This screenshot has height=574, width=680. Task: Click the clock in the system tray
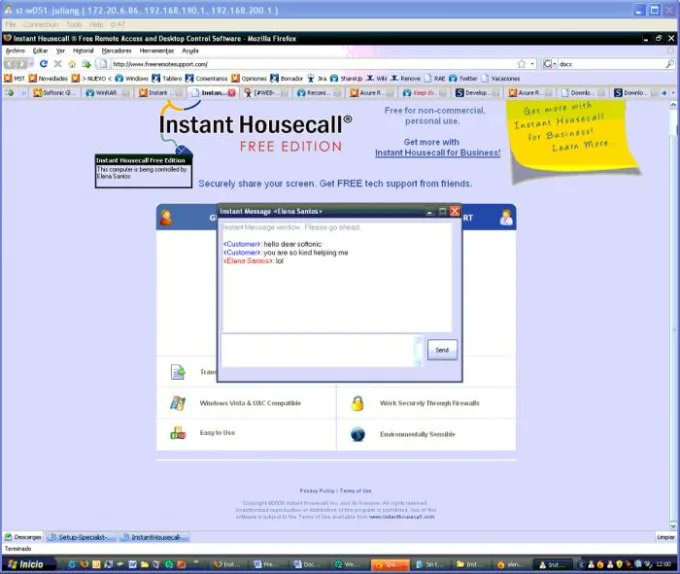664,564
